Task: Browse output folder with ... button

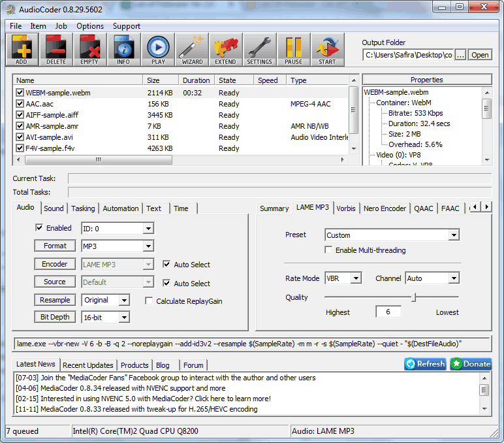Action: coord(461,55)
